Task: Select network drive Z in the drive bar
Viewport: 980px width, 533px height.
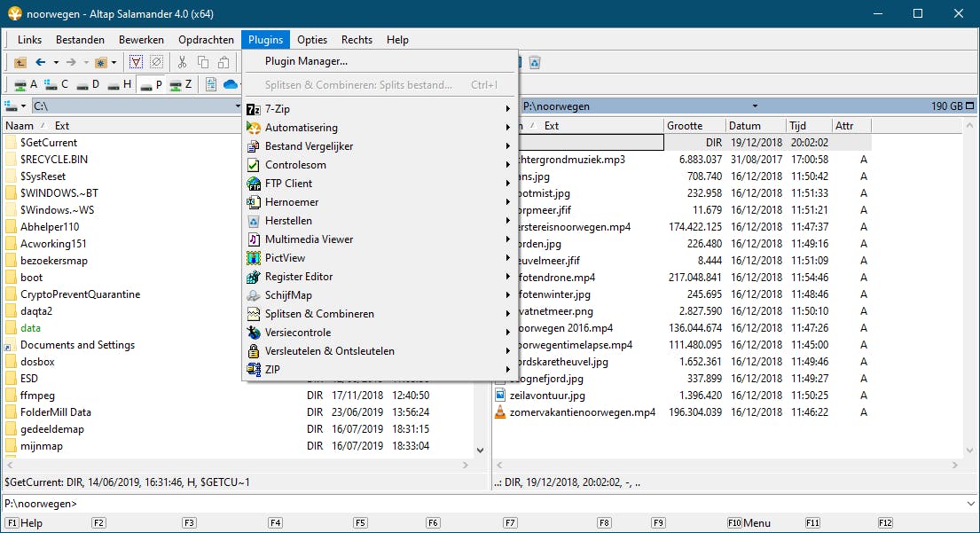Action: click(180, 84)
